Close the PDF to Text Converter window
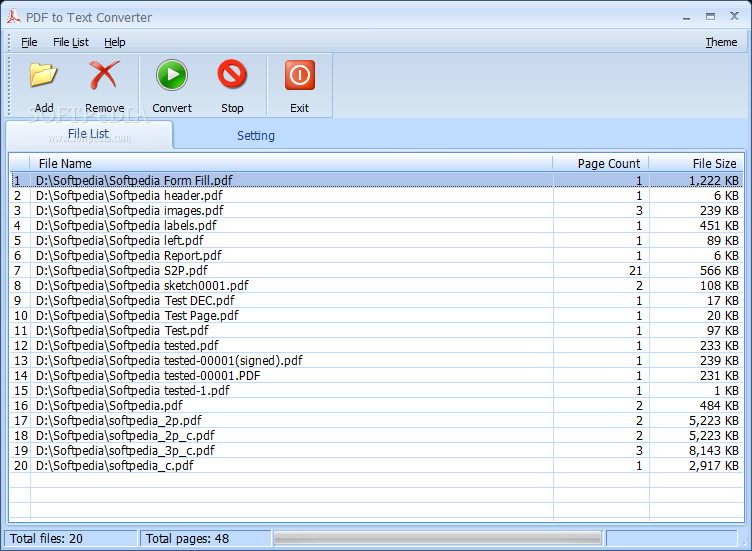 (734, 16)
